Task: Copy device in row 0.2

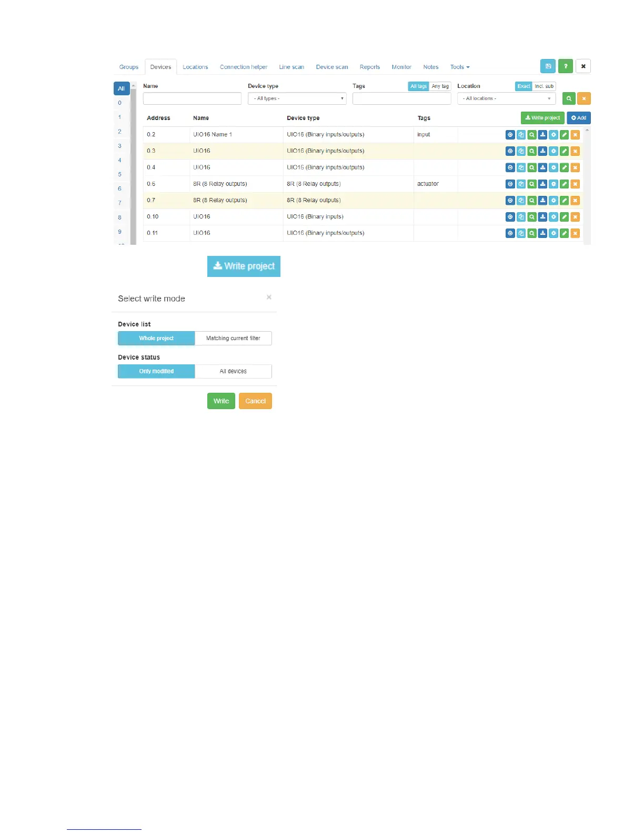Action: 521,135
